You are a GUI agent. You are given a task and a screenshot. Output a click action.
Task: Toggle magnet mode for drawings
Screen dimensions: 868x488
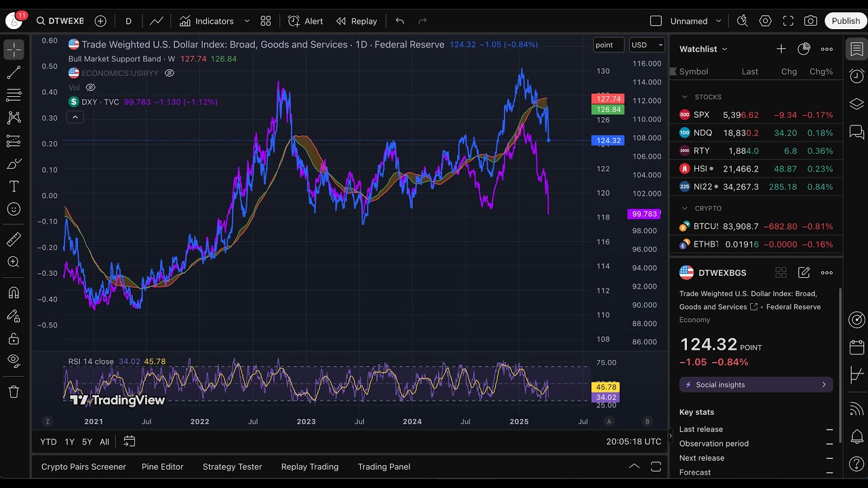click(14, 293)
